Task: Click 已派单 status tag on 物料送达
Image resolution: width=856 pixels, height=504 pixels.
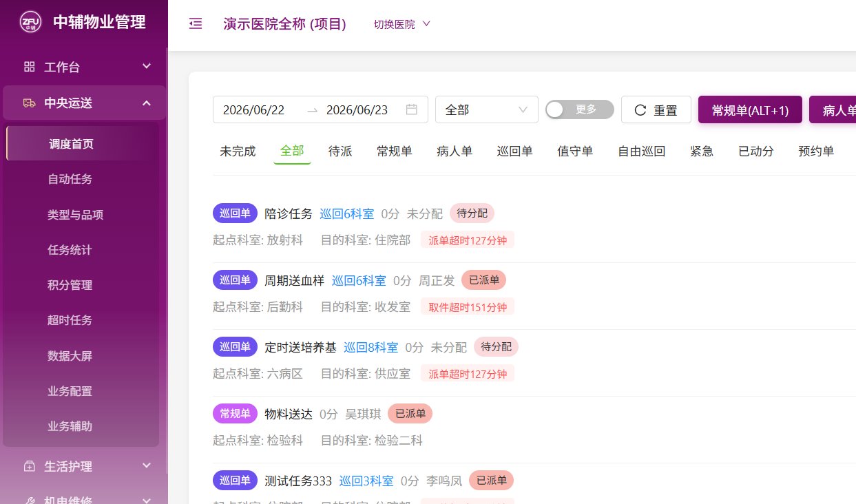Action: [x=410, y=414]
